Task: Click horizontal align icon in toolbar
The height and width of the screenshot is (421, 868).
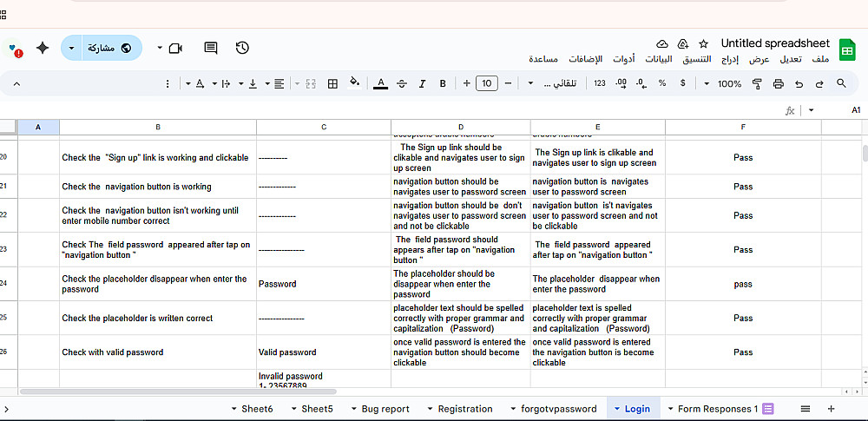Action: [279, 83]
